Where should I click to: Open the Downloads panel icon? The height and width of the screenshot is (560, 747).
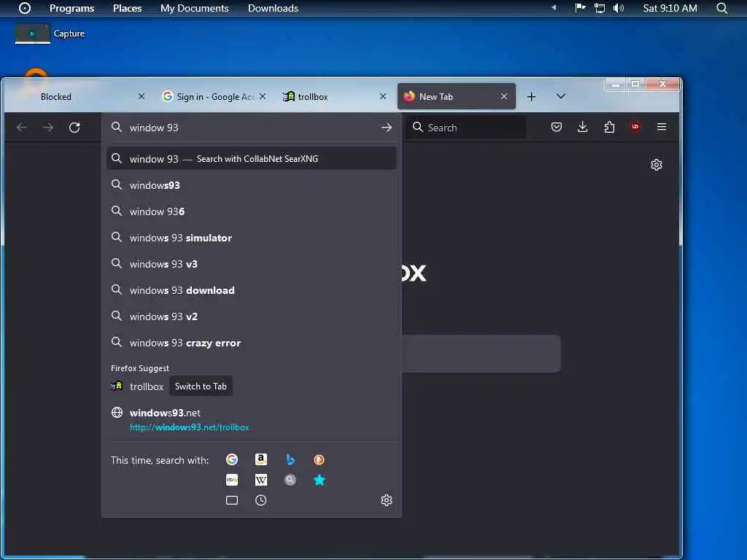click(582, 127)
